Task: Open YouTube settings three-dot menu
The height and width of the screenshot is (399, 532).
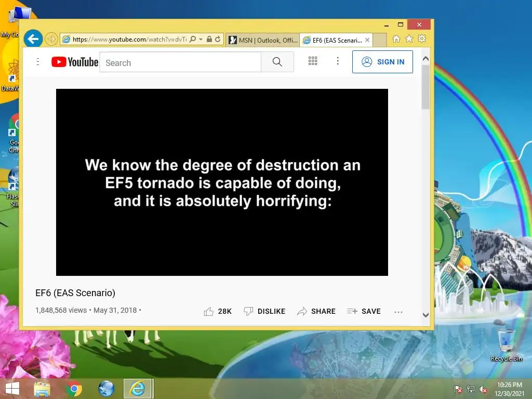Action: pos(337,61)
